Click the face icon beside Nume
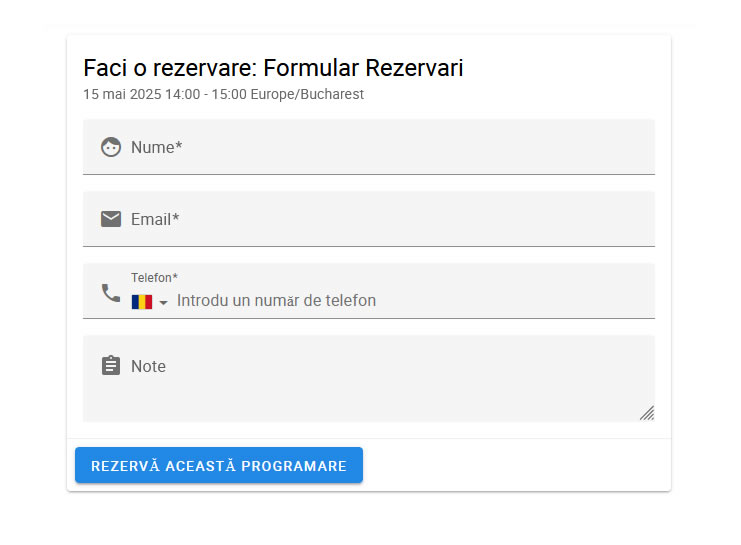 click(x=111, y=147)
